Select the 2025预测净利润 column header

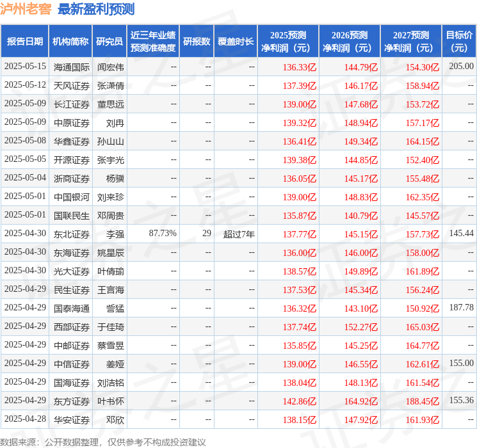coord(288,42)
